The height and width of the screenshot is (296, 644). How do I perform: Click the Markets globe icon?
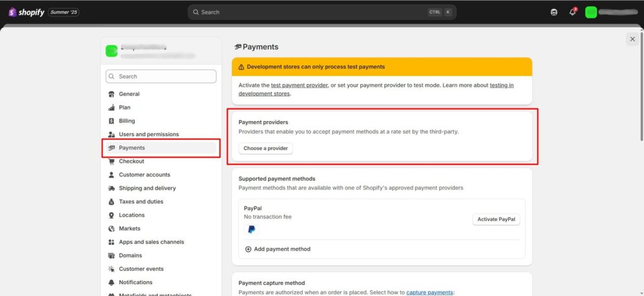[x=111, y=229]
